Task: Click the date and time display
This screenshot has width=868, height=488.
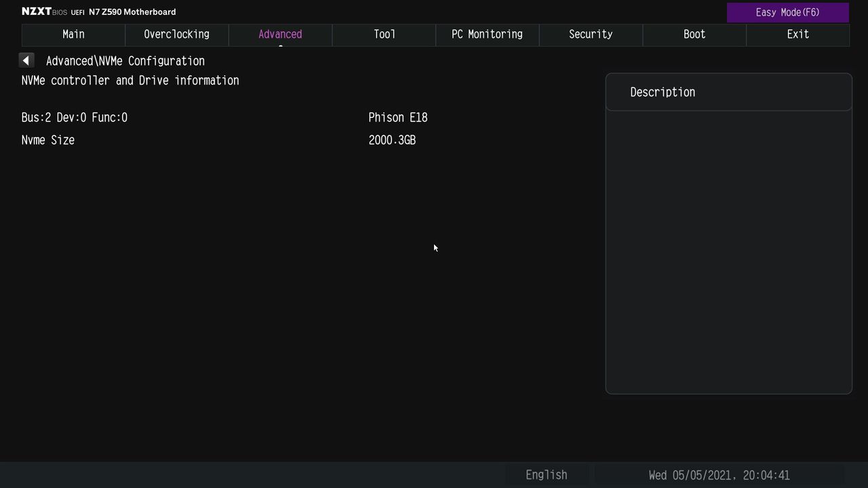Action: click(x=719, y=475)
